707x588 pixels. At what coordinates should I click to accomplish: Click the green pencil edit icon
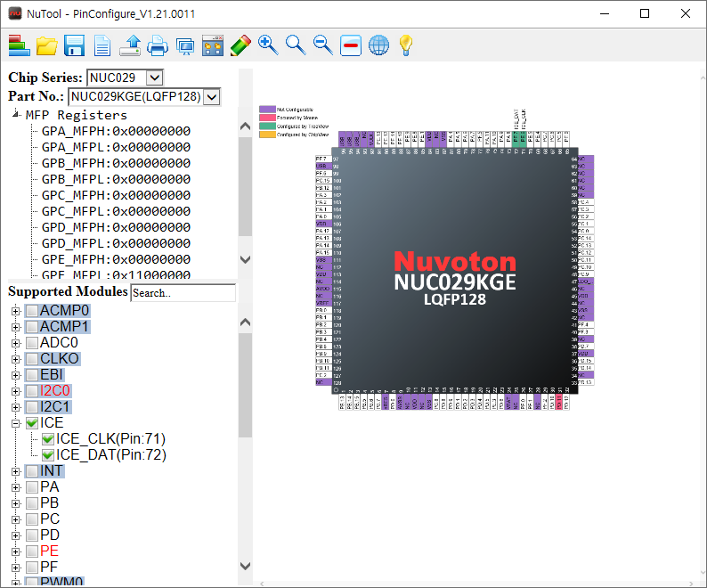[240, 45]
